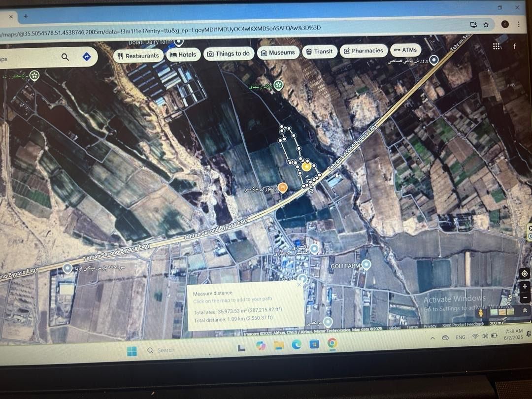Click the install app icon in address bar
The width and height of the screenshot is (532, 399).
pos(473,25)
